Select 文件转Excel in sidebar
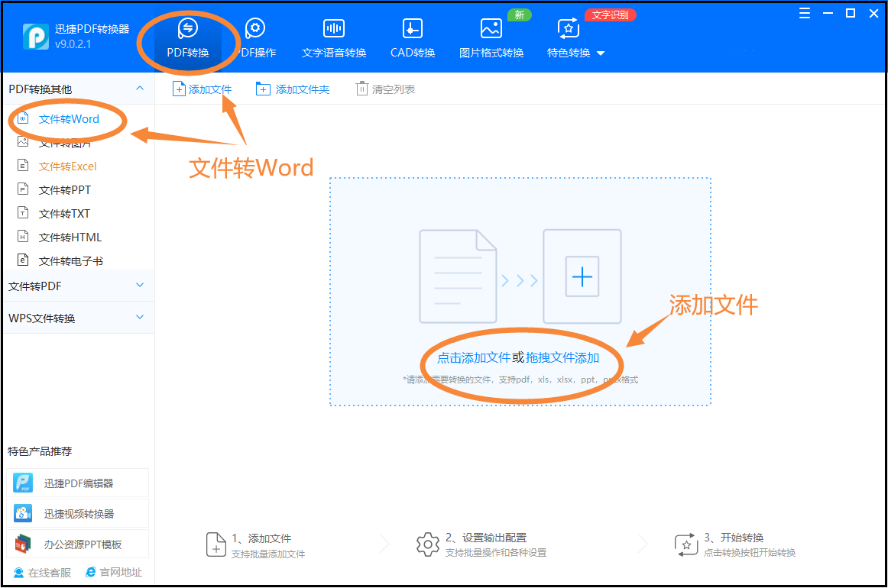Viewport: 888px width, 588px height. click(68, 166)
